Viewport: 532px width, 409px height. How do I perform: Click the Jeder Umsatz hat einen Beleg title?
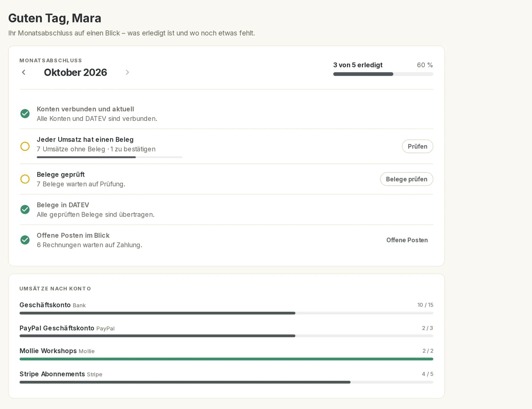[x=85, y=140]
